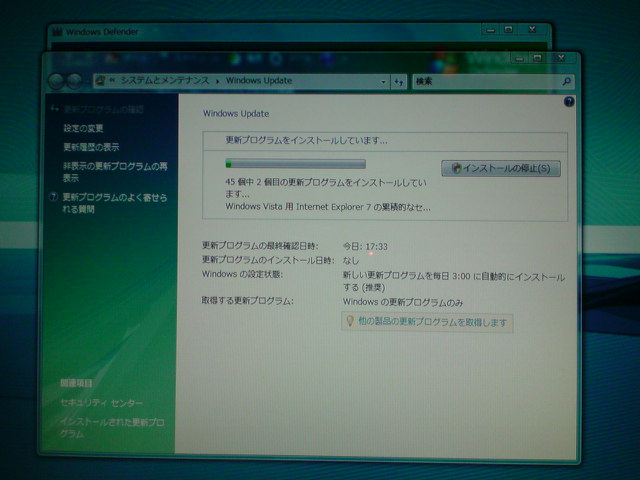The image size is (640, 480).
Task: Click the refresh button beside address bar
Action: click(399, 82)
